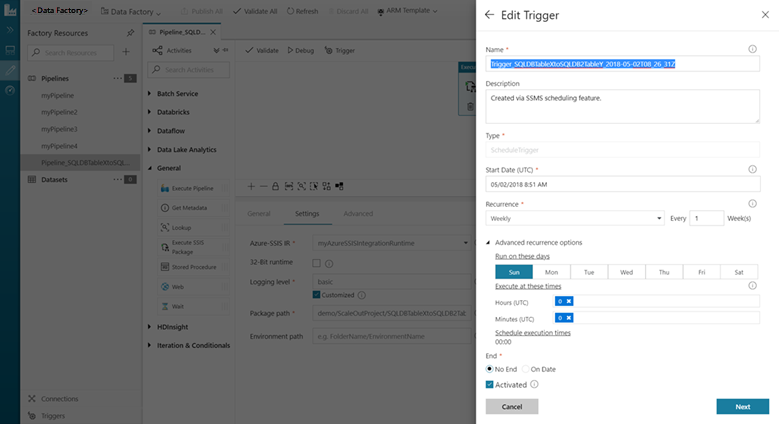Pin the Factory Resources panel
The width and height of the screenshot is (780, 424).
130,33
